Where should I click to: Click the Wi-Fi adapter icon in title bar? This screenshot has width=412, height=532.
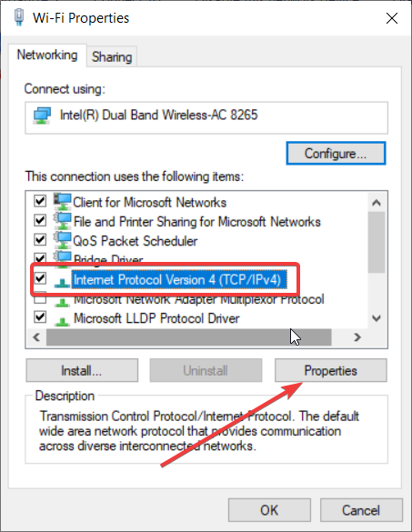(x=19, y=17)
